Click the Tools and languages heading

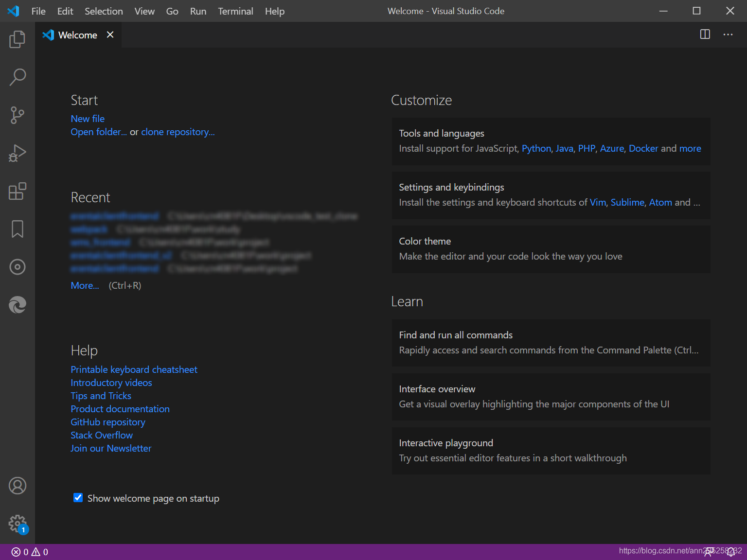point(442,133)
